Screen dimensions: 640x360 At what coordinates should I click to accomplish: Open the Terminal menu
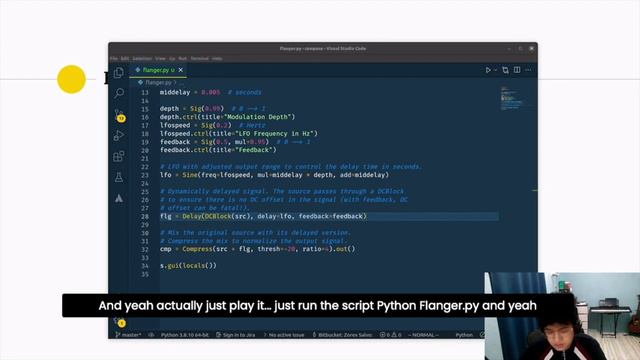click(200, 58)
